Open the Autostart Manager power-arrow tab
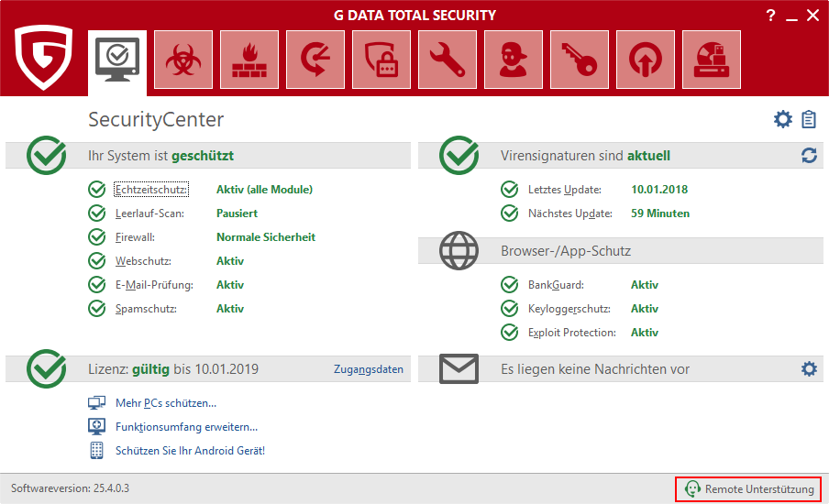The width and height of the screenshot is (829, 504). coord(646,60)
